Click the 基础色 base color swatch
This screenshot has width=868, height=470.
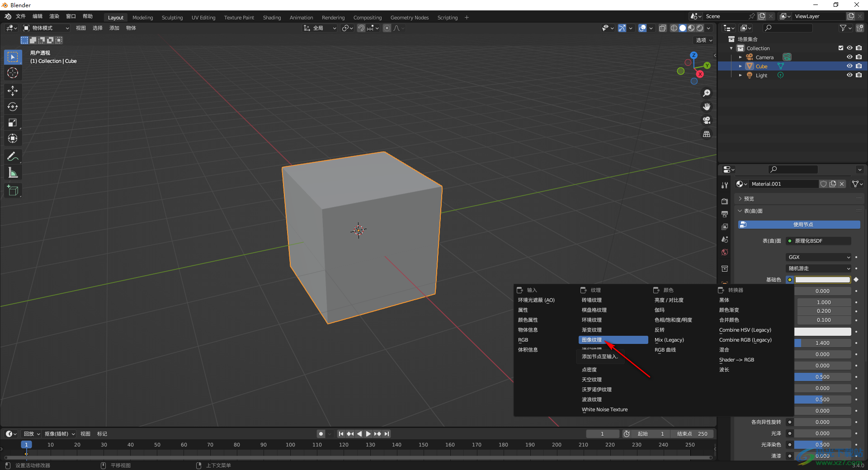pyautogui.click(x=822, y=280)
